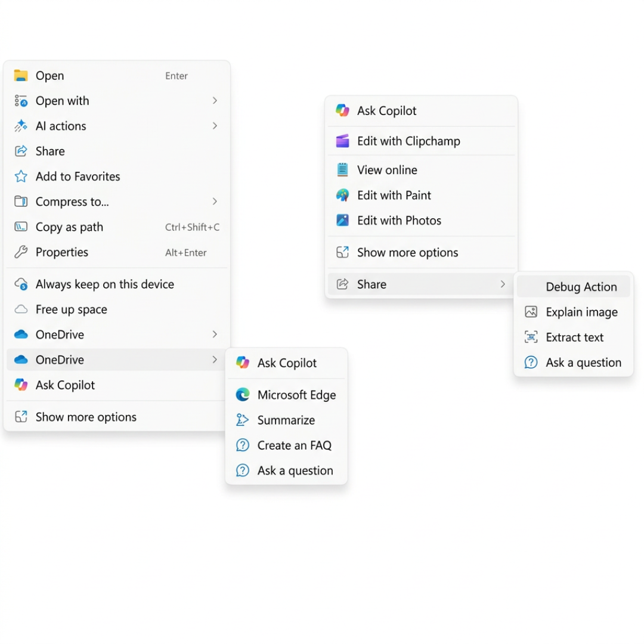Click the question icon in the Share submenu
This screenshot has height=644, width=644.
tap(531, 363)
